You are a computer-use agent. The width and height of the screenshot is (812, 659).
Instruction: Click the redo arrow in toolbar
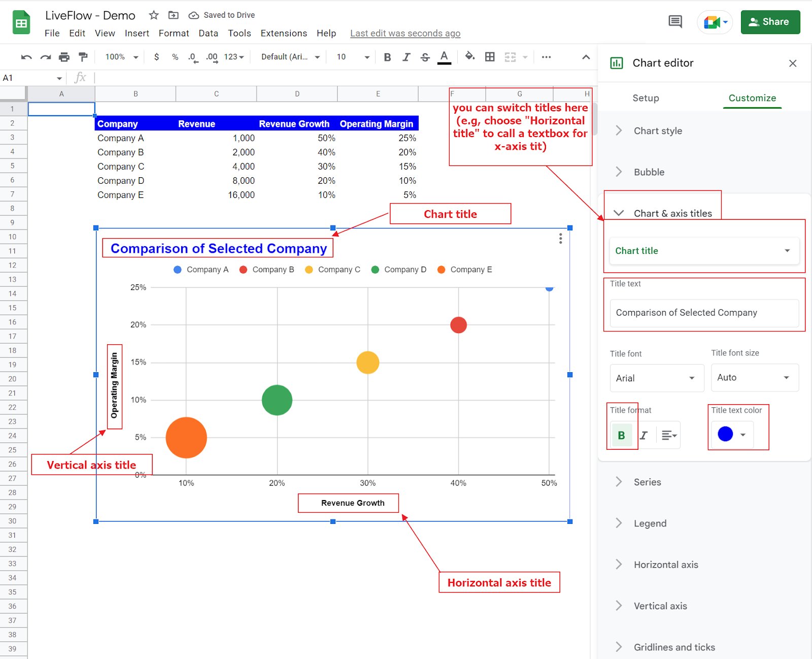coord(46,57)
